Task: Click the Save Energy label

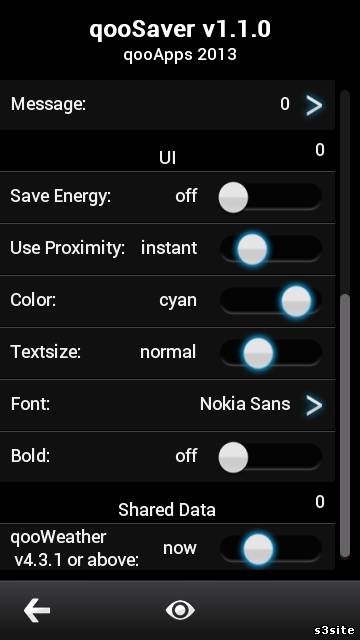Action: click(x=60, y=197)
